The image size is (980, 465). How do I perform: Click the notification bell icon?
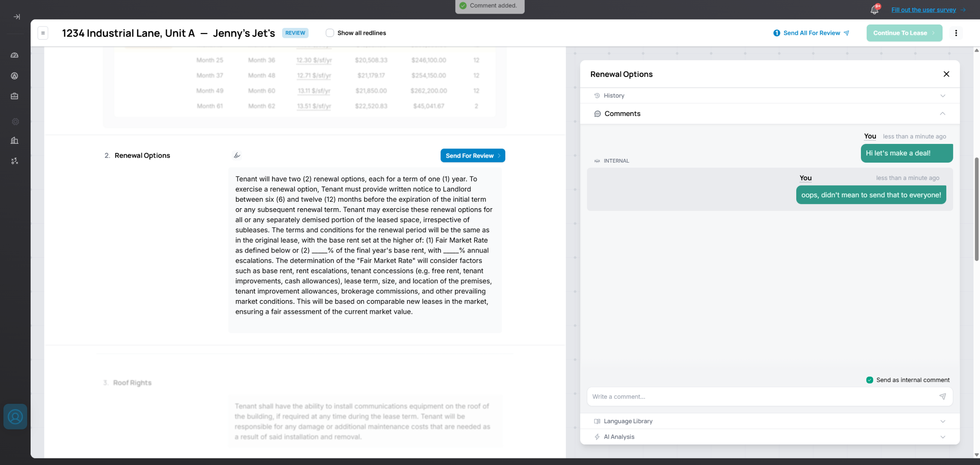pyautogui.click(x=874, y=10)
